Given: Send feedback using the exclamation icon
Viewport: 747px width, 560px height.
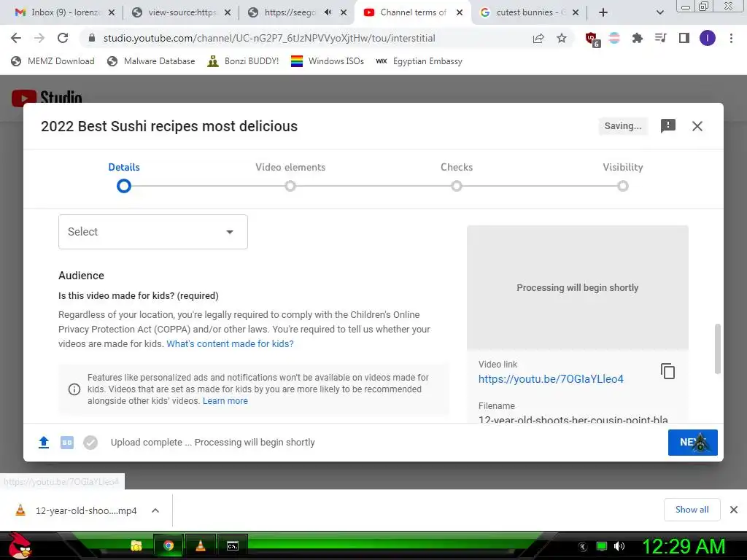Looking at the screenshot, I should tap(668, 126).
